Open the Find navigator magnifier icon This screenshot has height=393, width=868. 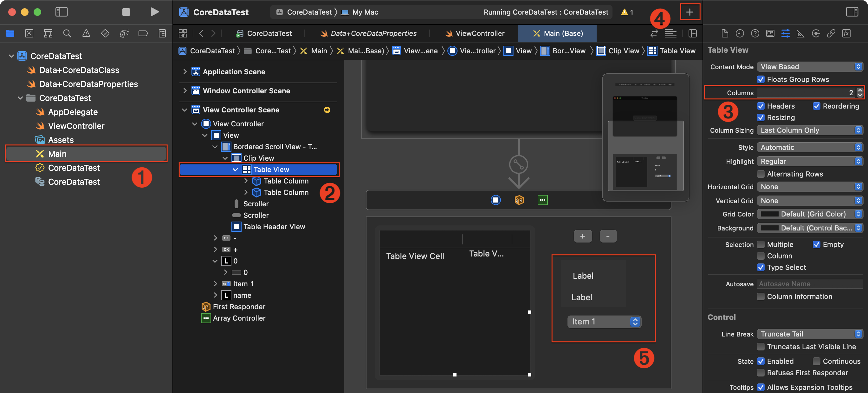[67, 33]
